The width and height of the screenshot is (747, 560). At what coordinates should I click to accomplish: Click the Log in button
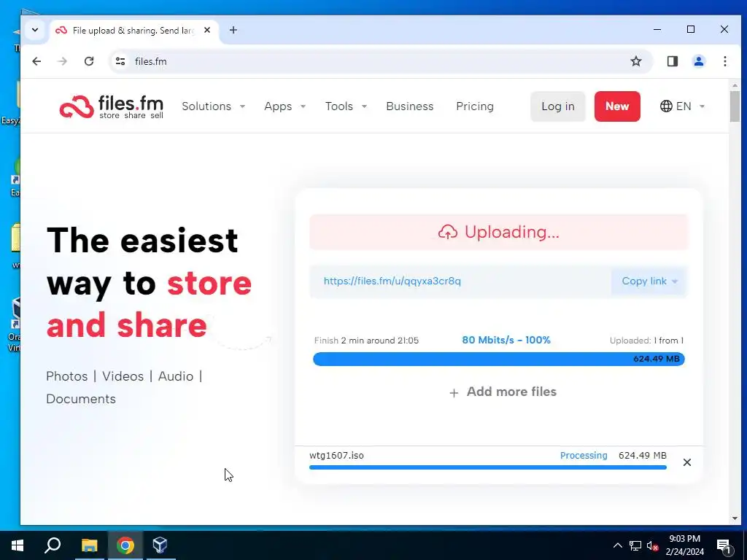[558, 106]
